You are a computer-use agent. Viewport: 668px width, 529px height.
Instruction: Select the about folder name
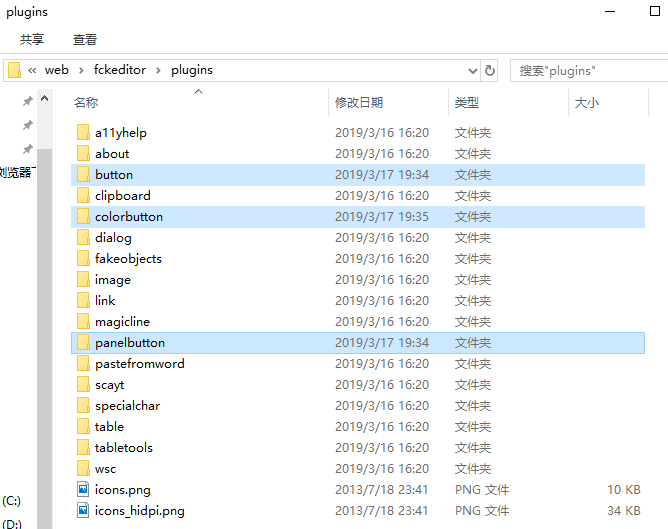tap(112, 154)
